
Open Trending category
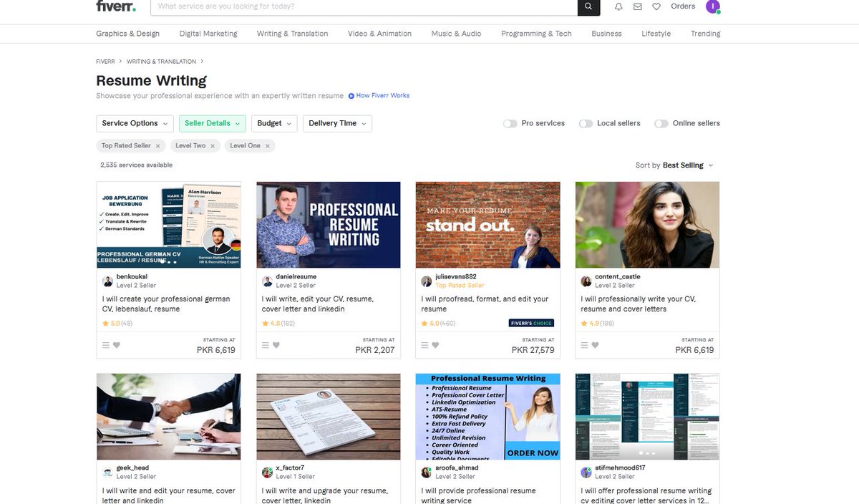point(706,34)
